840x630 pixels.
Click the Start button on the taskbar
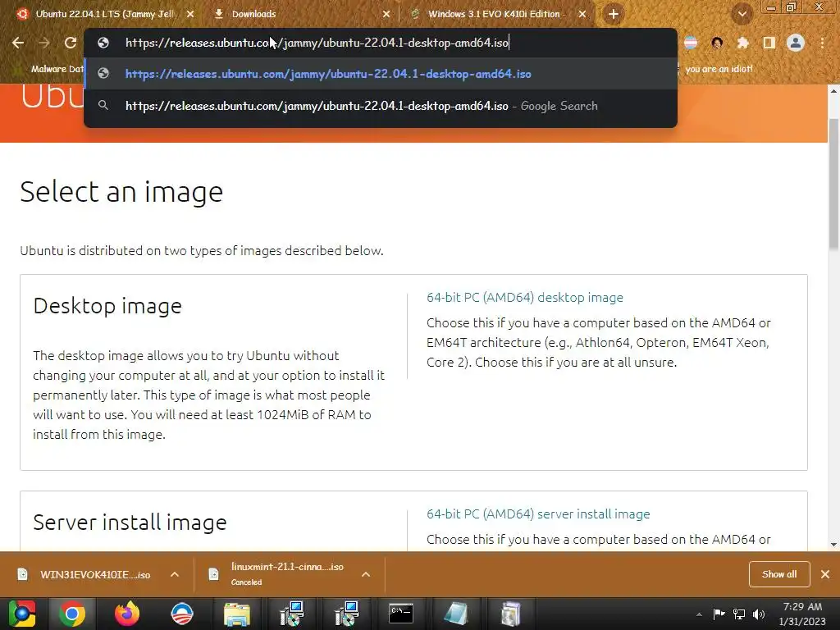point(22,614)
